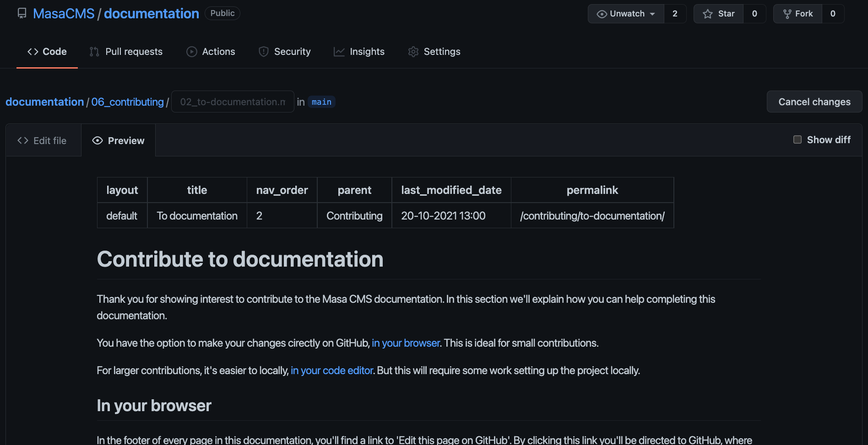Click the repository book icon beside MasaCMS
The height and width of the screenshot is (445, 868).
tap(22, 13)
